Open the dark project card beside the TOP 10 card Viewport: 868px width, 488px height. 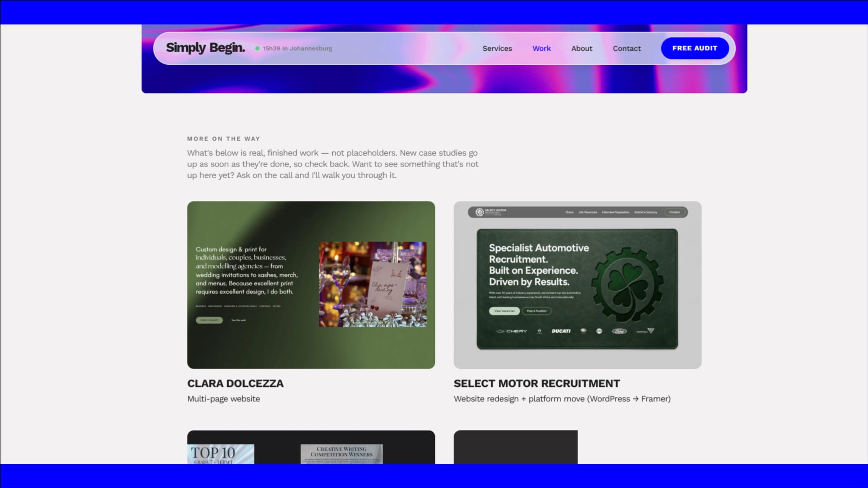click(515, 447)
